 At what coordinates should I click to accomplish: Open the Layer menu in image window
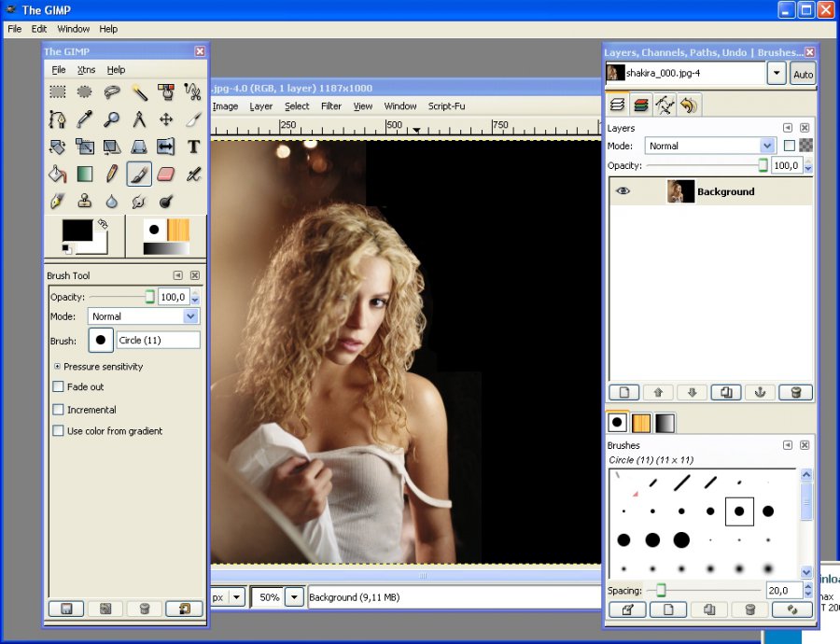pyautogui.click(x=261, y=106)
